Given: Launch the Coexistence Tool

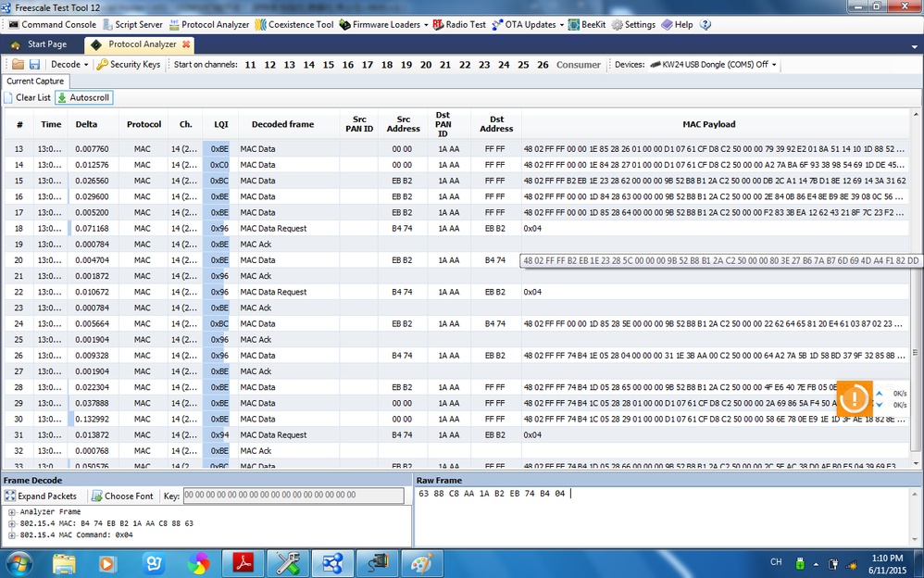Looking at the screenshot, I should pos(294,25).
